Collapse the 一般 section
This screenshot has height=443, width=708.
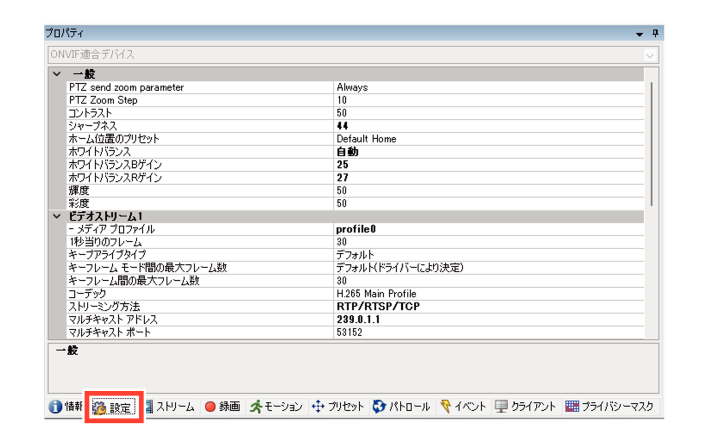[x=57, y=74]
